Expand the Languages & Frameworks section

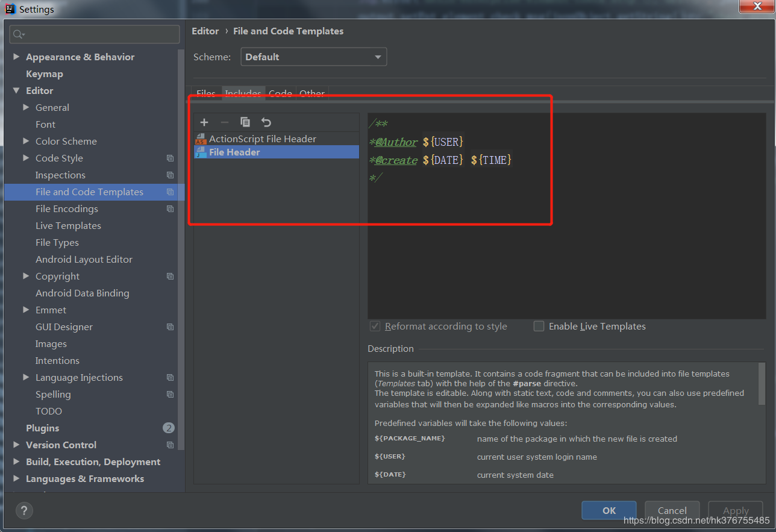16,479
